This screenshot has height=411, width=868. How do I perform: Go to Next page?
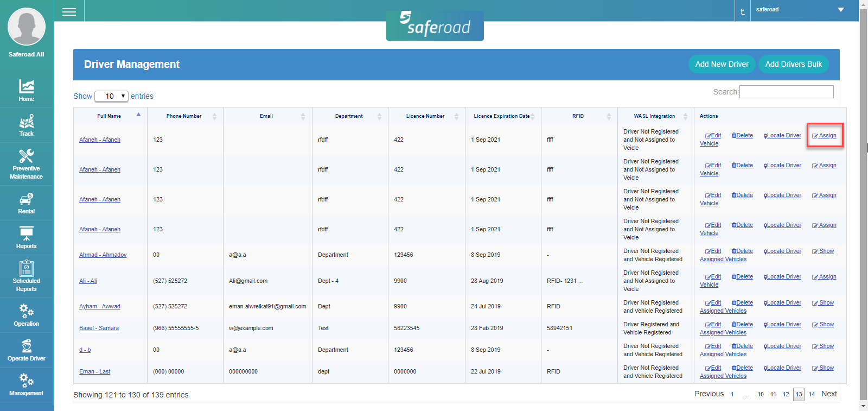(x=829, y=394)
